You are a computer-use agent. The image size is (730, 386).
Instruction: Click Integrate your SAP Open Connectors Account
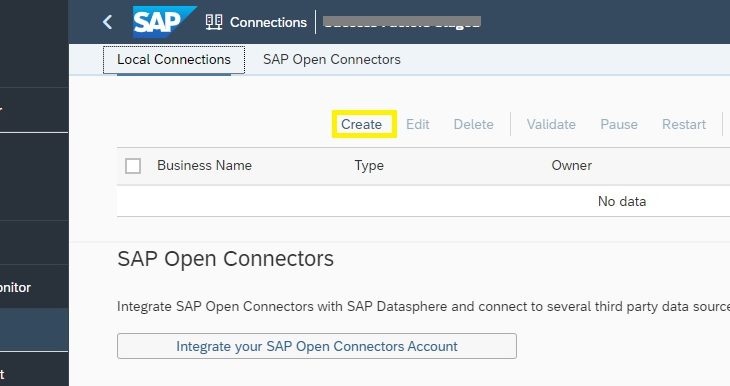coord(317,346)
